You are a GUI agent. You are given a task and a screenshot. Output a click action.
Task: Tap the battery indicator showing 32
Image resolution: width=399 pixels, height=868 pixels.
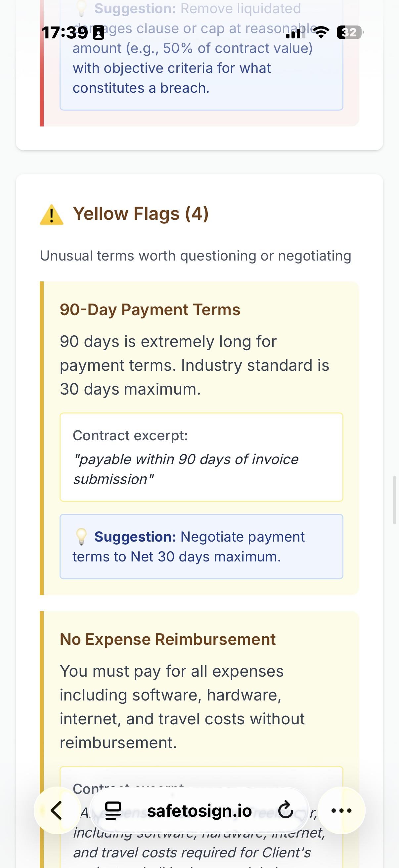point(349,32)
